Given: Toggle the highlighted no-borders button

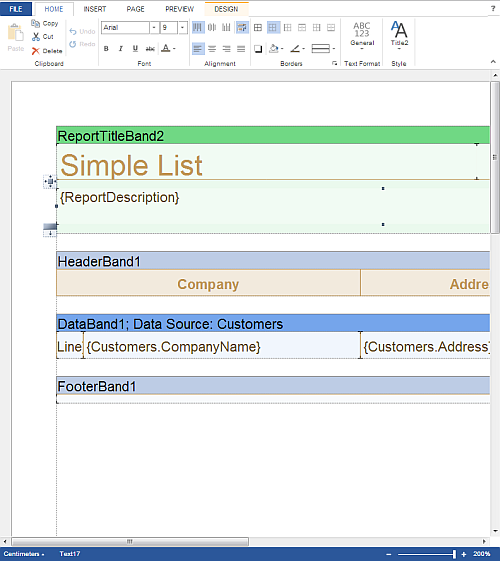Looking at the screenshot, I should tap(273, 27).
